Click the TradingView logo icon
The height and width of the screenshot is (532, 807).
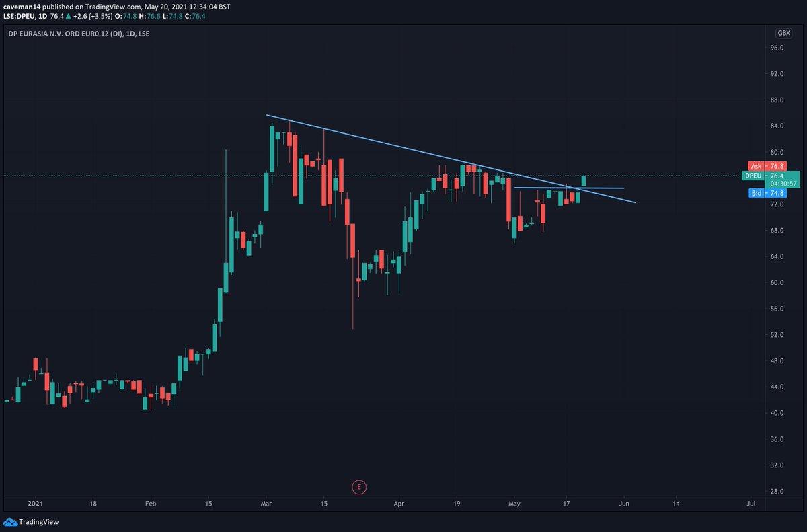9,522
